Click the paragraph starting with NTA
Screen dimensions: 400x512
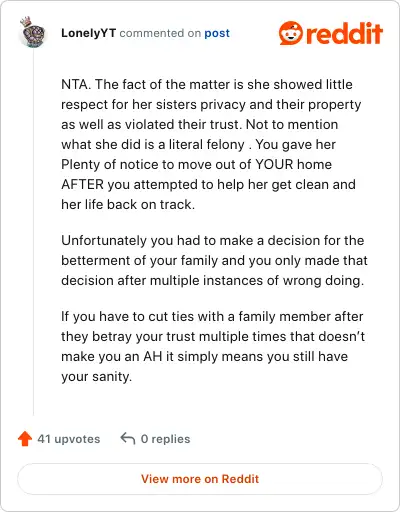pyautogui.click(x=211, y=144)
